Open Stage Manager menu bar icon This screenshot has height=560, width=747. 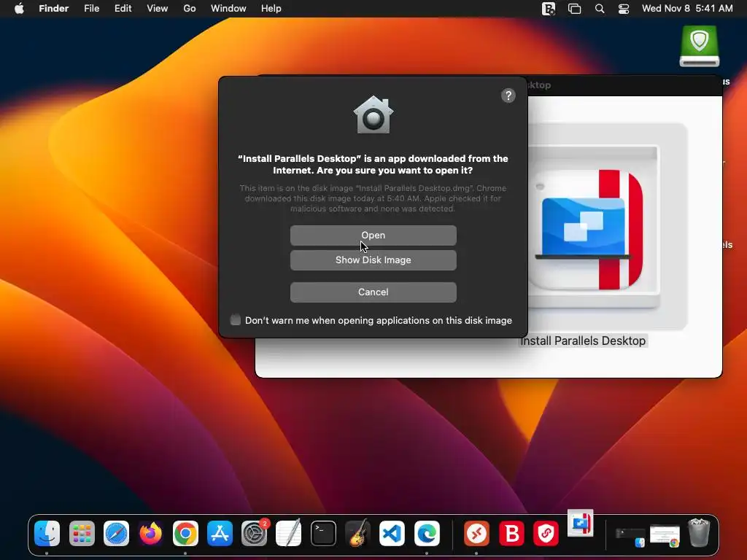[x=575, y=9]
